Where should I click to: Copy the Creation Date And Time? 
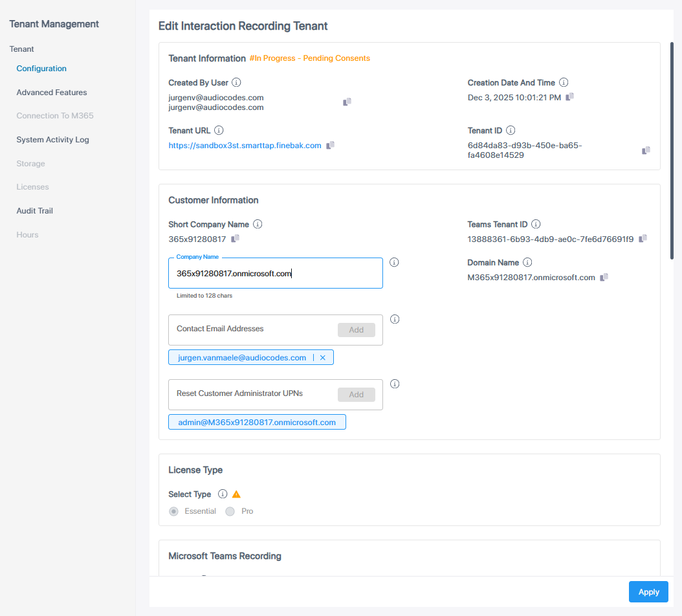click(569, 97)
